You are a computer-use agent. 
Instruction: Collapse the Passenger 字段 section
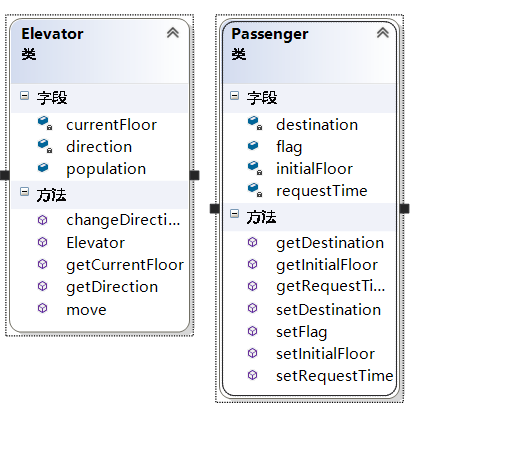point(234,96)
